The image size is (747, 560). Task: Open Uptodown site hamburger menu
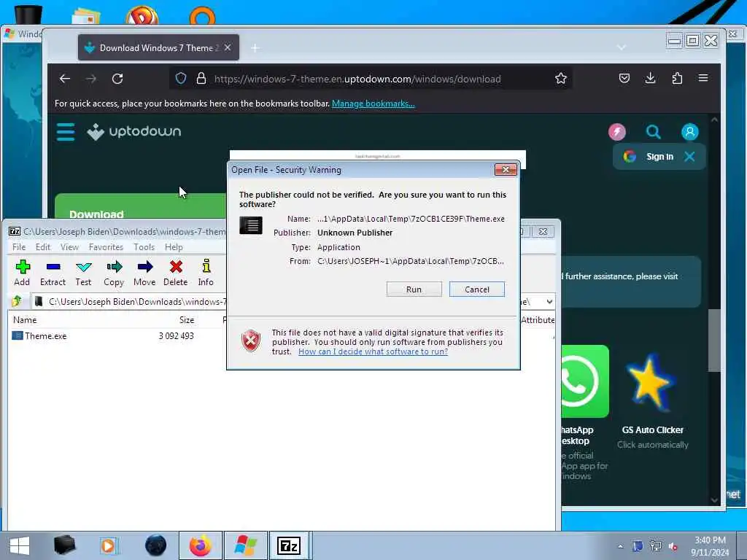[x=66, y=131]
